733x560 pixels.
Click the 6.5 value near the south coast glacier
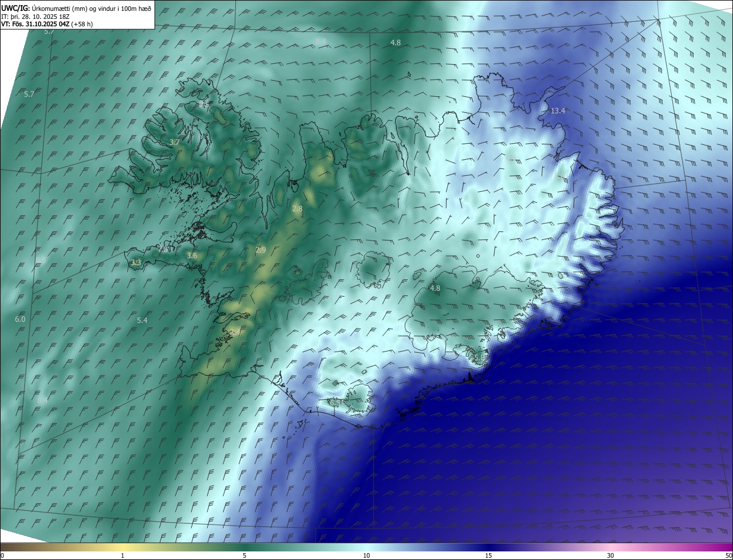pyautogui.click(x=334, y=403)
